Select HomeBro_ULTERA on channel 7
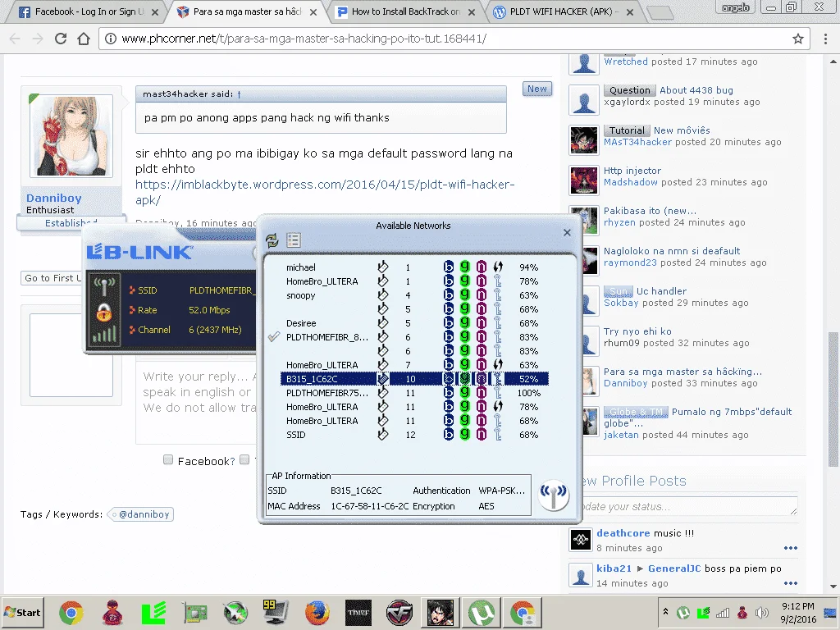This screenshot has height=630, width=840. pyautogui.click(x=413, y=365)
